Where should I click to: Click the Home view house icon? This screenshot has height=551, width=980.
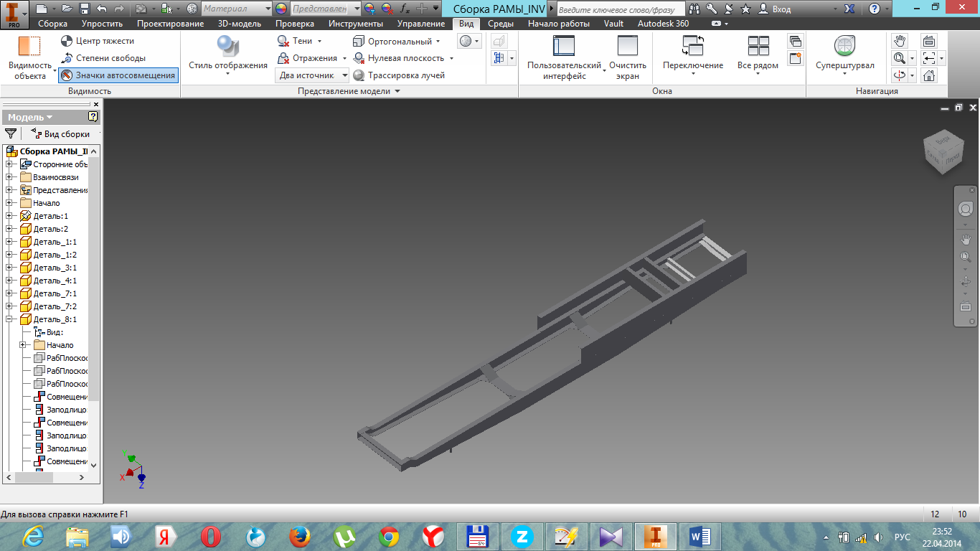point(929,75)
